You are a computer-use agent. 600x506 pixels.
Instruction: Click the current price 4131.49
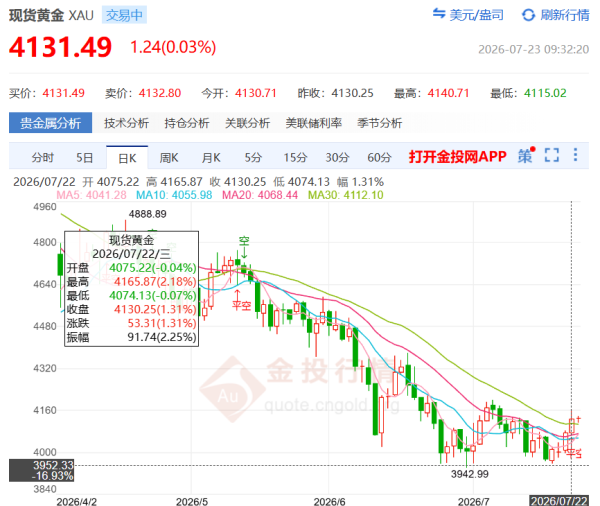click(60, 47)
